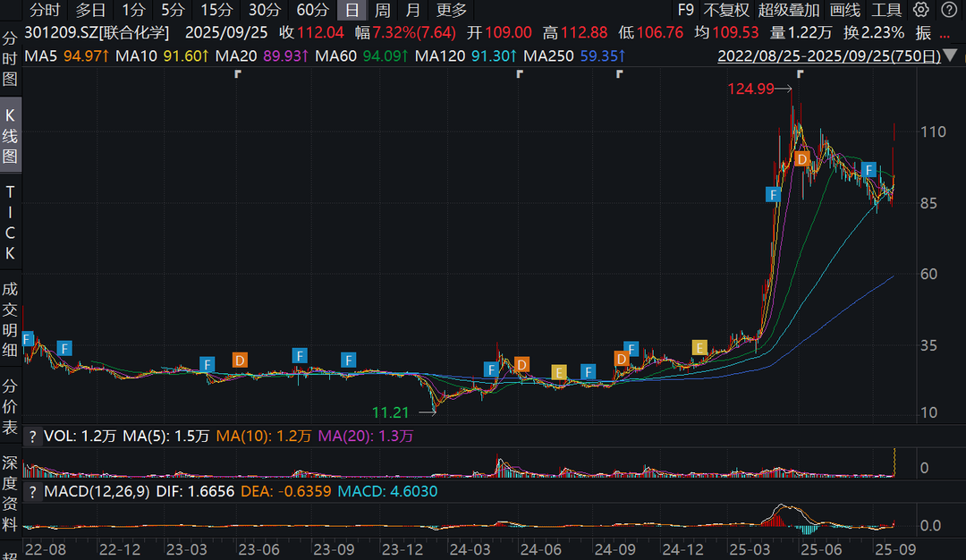
Task: Click the yellow E marker near 24-12
Action: point(699,347)
